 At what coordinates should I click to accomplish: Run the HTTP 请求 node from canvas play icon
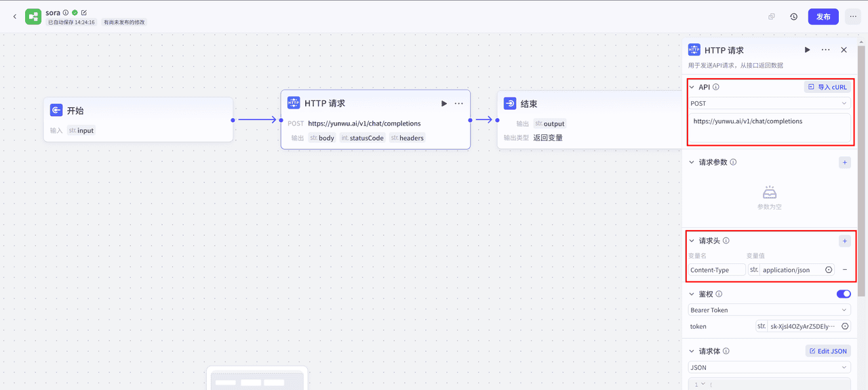click(x=443, y=103)
